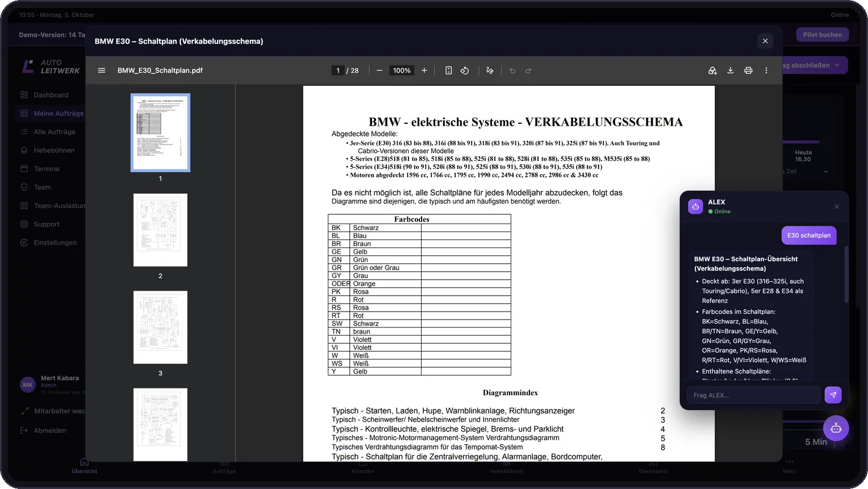This screenshot has width=868, height=489.
Task: Click the undo arrow in PDF toolbar
Action: (512, 71)
